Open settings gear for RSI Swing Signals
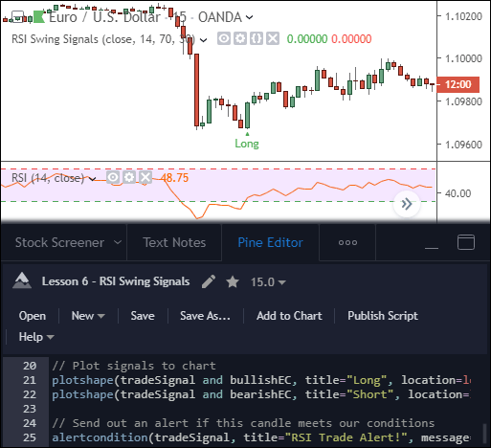The height and width of the screenshot is (448, 491). click(240, 39)
